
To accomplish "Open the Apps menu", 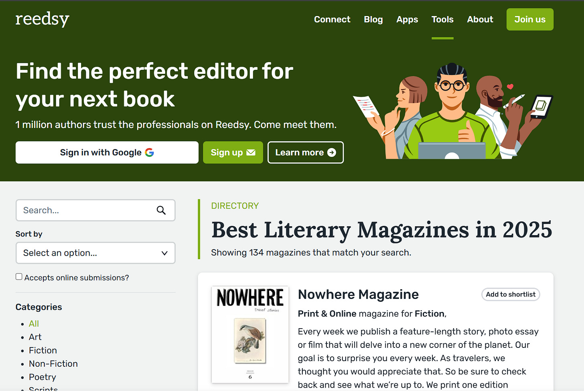I will pos(407,19).
